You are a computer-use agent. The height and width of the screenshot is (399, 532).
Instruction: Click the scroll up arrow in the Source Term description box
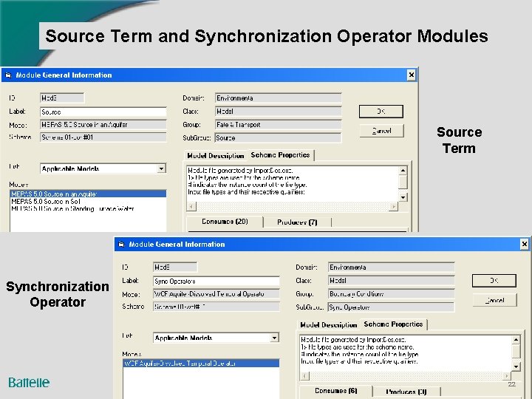point(403,171)
